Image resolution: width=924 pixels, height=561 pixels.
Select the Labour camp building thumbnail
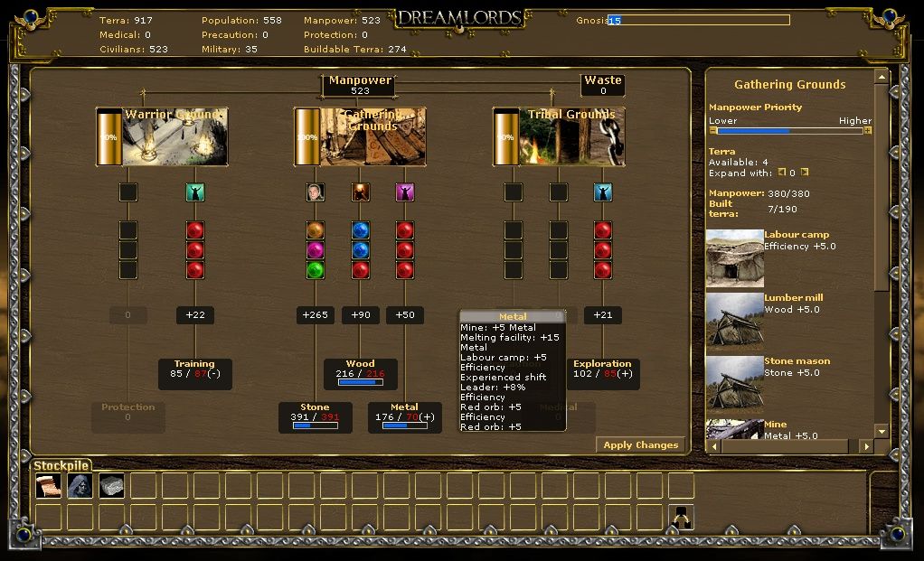pos(735,257)
